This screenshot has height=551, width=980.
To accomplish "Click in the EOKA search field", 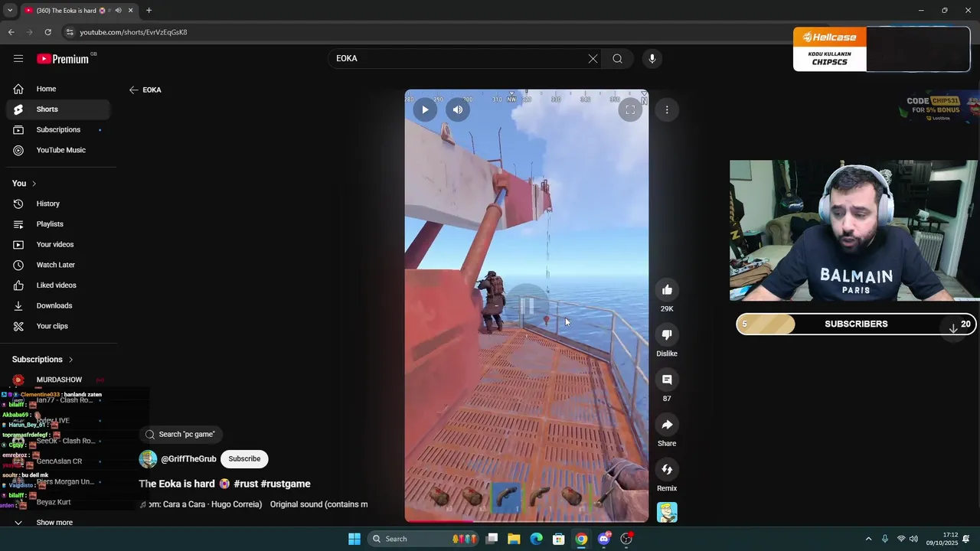I will pyautogui.click(x=459, y=58).
